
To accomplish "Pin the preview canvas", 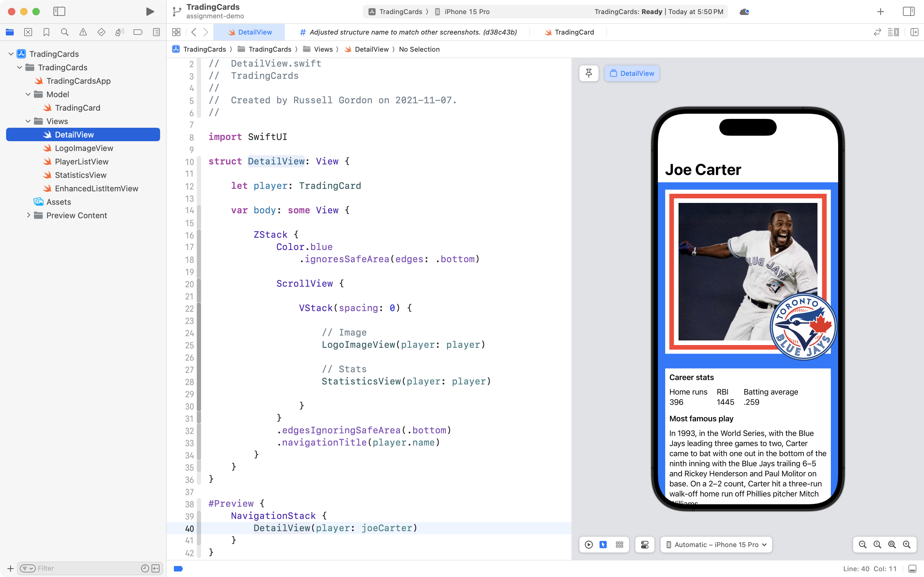I will tap(589, 73).
